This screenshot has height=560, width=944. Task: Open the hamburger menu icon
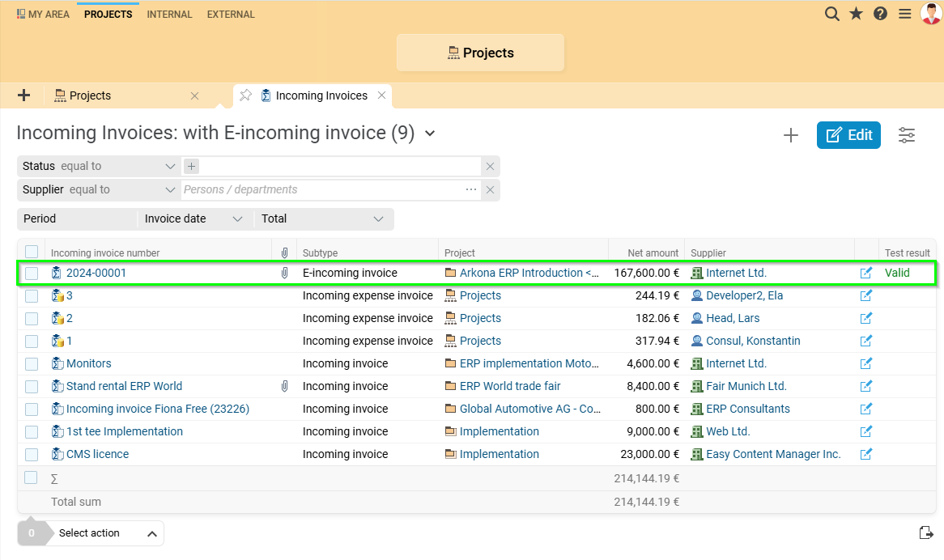905,14
